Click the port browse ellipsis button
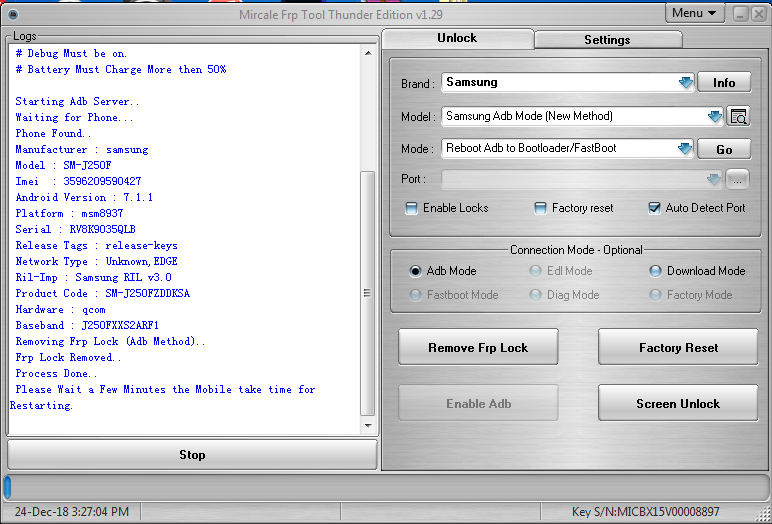This screenshot has height=524, width=772. 737,180
